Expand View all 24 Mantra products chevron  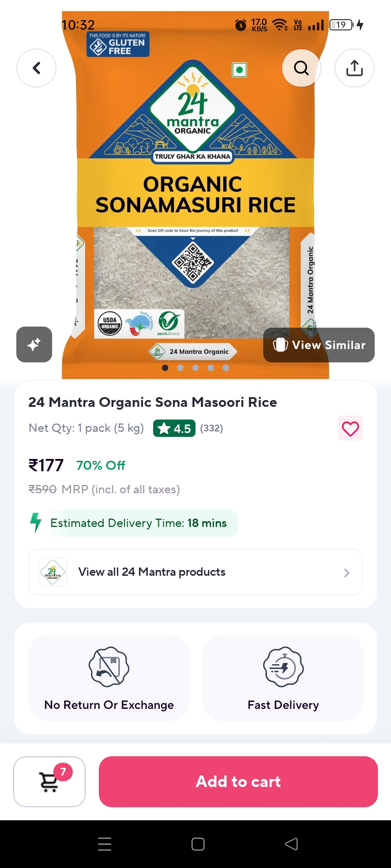click(x=346, y=573)
